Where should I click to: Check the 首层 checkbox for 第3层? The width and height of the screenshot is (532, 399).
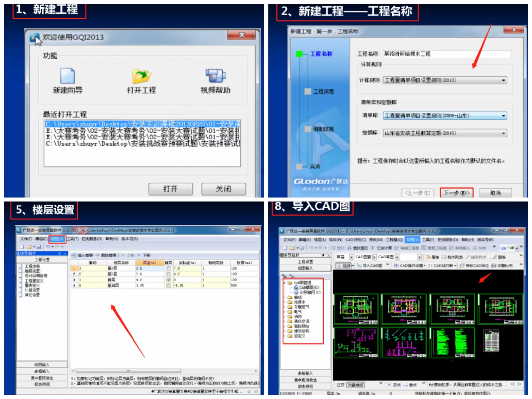tap(169, 268)
